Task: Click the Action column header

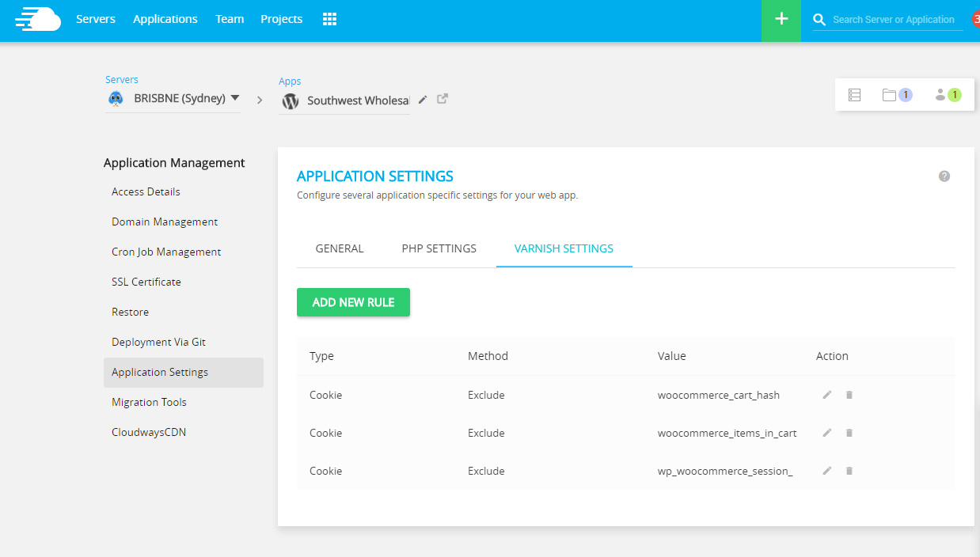Action: click(x=832, y=356)
